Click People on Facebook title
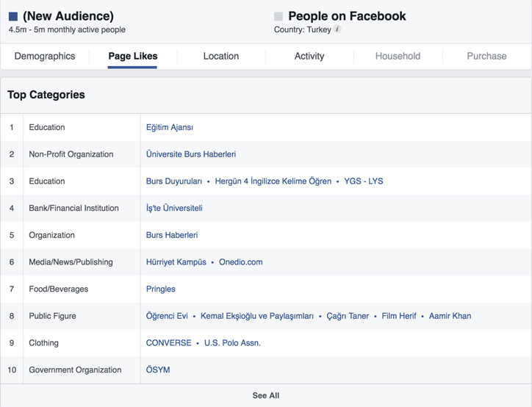 coord(347,16)
